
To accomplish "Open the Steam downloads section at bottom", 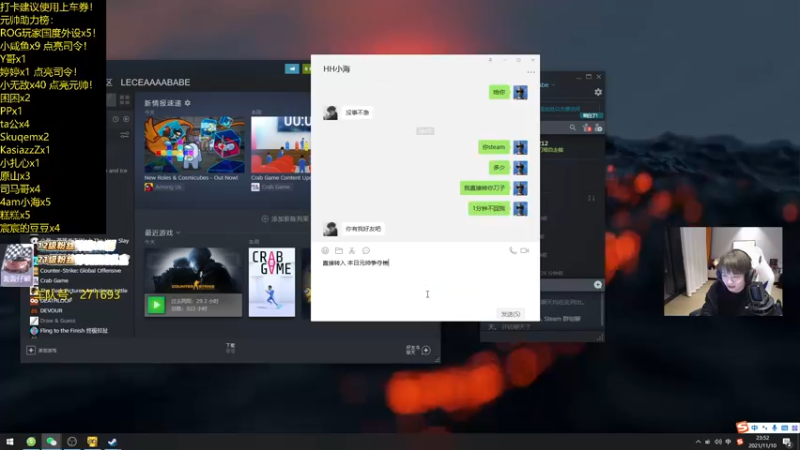I will click(231, 348).
